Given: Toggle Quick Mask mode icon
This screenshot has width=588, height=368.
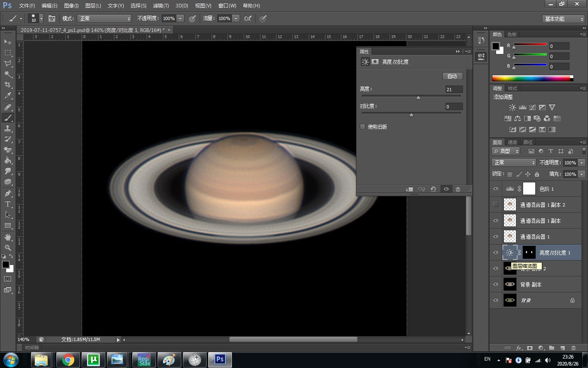Looking at the screenshot, I should tap(8, 279).
